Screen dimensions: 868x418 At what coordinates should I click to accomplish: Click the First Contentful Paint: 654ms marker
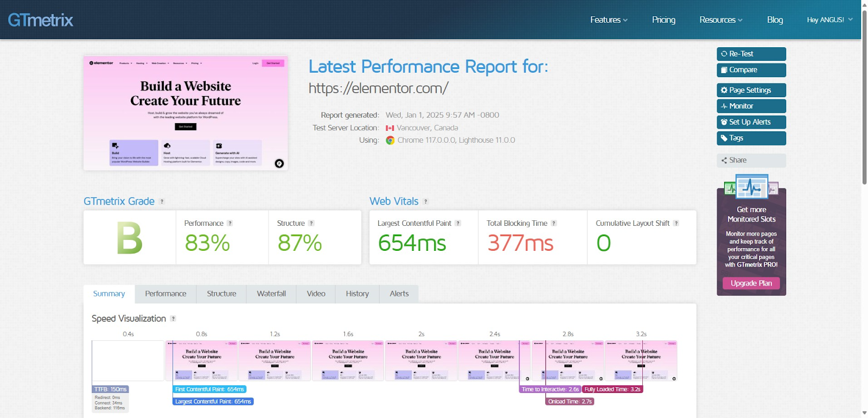click(209, 389)
